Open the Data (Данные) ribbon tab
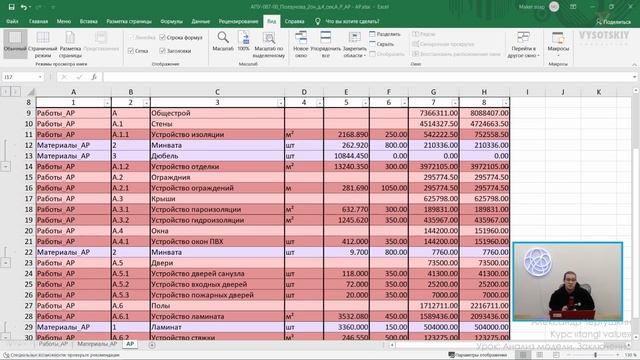 pos(200,21)
